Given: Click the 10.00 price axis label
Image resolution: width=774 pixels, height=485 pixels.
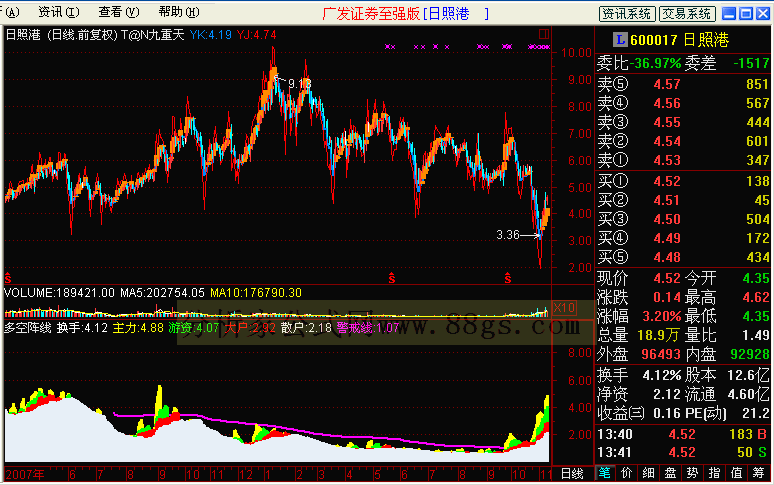Looking at the screenshot, I should (577, 53).
